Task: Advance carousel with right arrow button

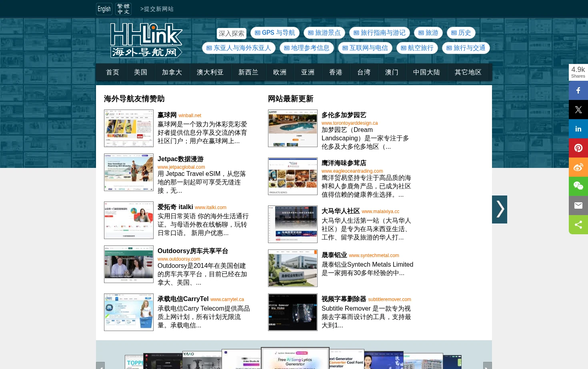Action: point(487,365)
